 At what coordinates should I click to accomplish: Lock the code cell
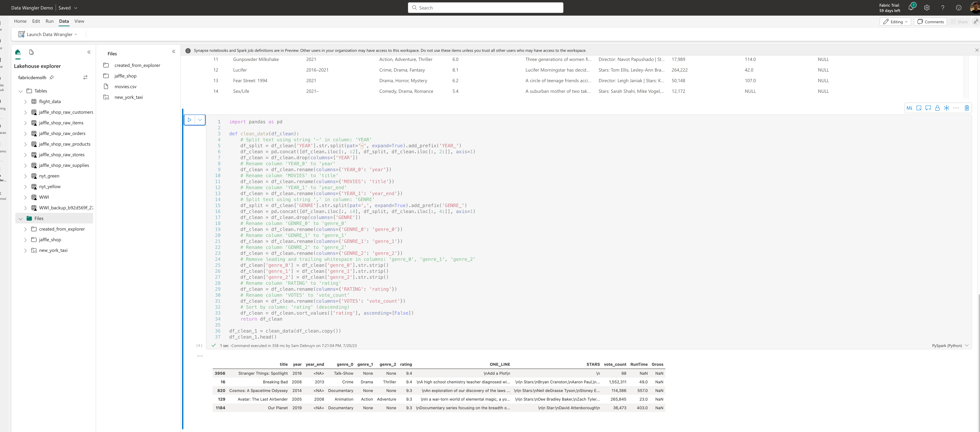[937, 108]
